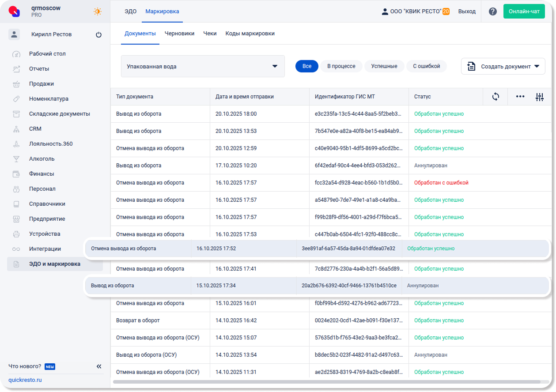Expand the 'Упакованная вода' product group dropdown
Screen dimensions: 556x392
203,66
